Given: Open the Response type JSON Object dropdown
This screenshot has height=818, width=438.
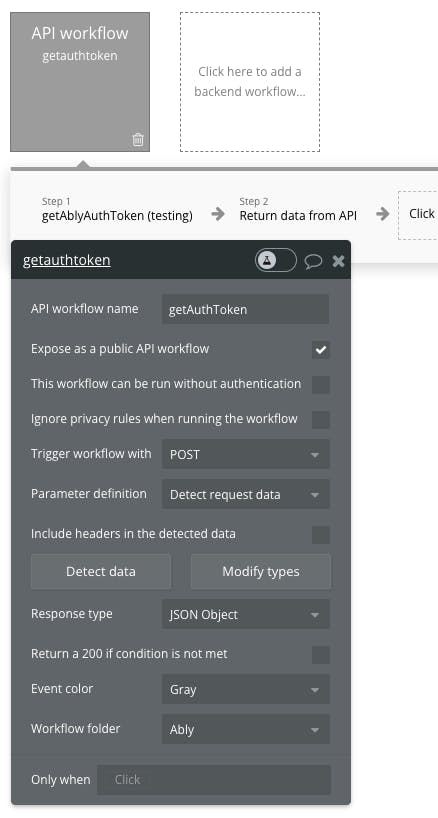Looking at the screenshot, I should coord(246,614).
